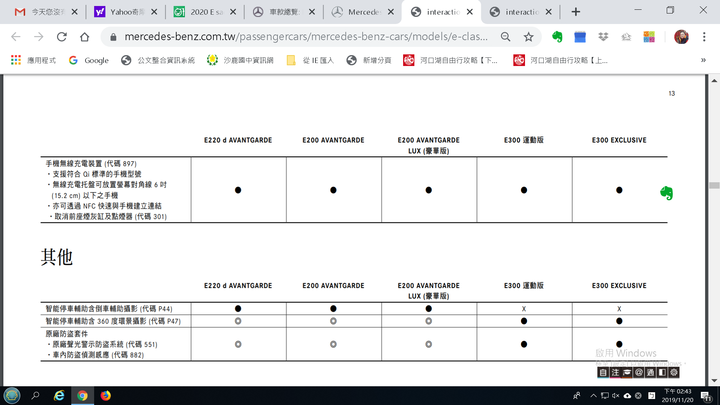Image resolution: width=720 pixels, height=405 pixels.
Task: Bookmark this page with the star
Action: pos(529,37)
